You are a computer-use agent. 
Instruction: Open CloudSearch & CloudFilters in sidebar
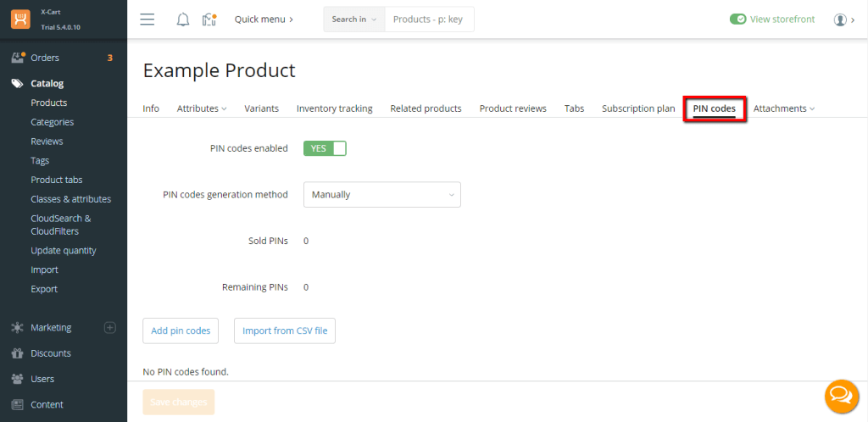point(61,225)
